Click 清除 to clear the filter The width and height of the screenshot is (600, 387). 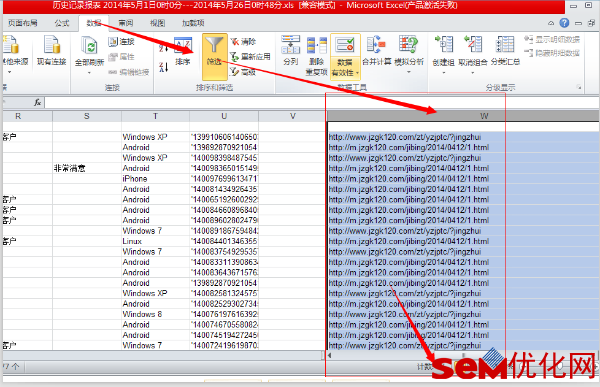pyautogui.click(x=243, y=41)
